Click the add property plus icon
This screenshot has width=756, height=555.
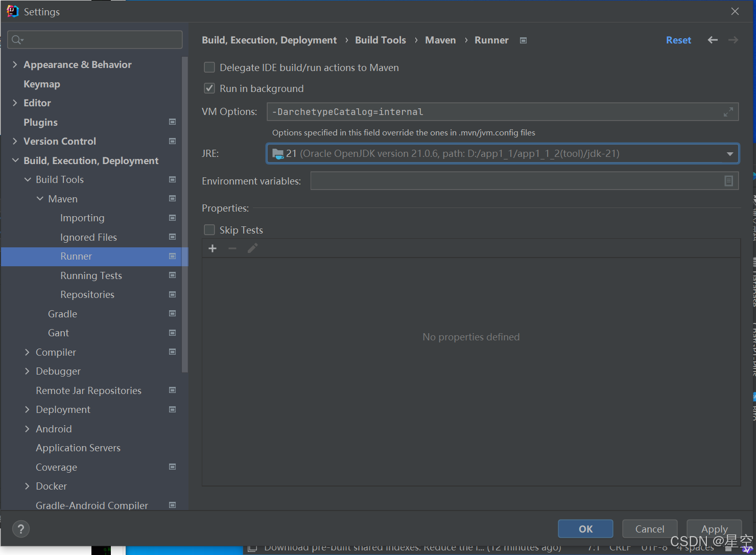[x=212, y=248]
